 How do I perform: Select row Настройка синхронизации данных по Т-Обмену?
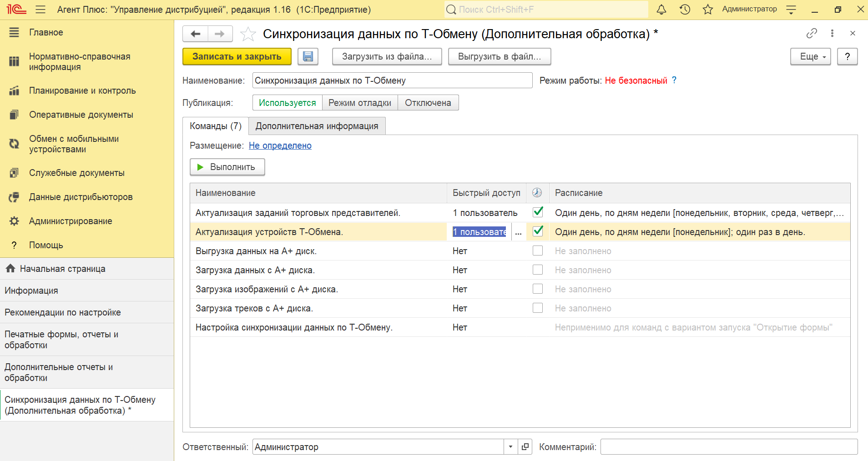coord(520,327)
